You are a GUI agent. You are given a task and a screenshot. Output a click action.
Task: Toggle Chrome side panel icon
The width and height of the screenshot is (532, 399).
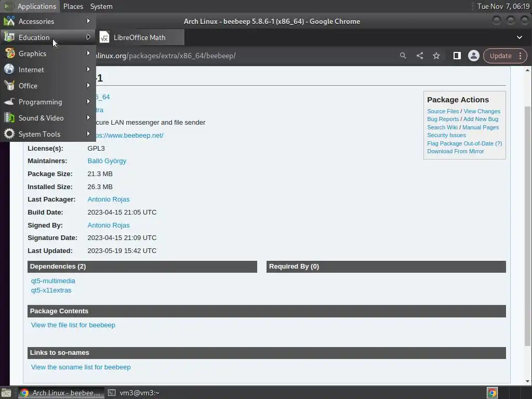click(x=457, y=56)
